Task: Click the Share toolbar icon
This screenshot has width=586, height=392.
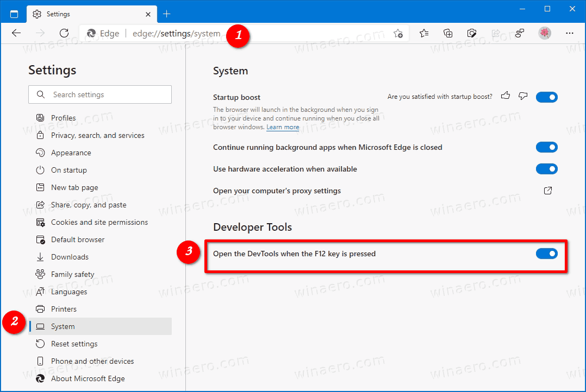Action: point(496,34)
